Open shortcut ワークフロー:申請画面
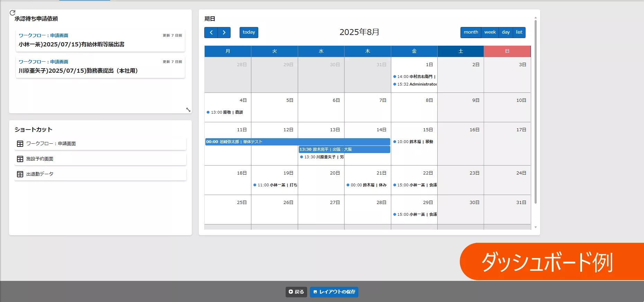The image size is (644, 302). [100, 143]
